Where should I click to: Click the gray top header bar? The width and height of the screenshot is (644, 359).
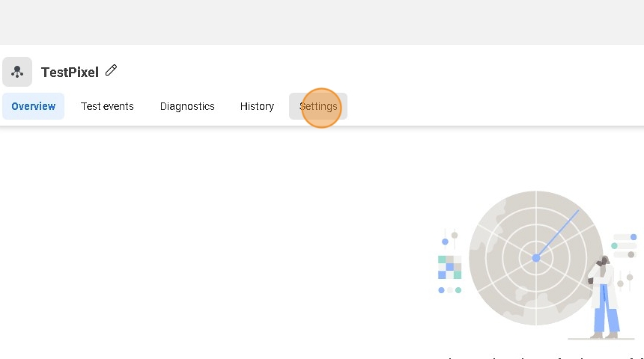tap(322, 22)
